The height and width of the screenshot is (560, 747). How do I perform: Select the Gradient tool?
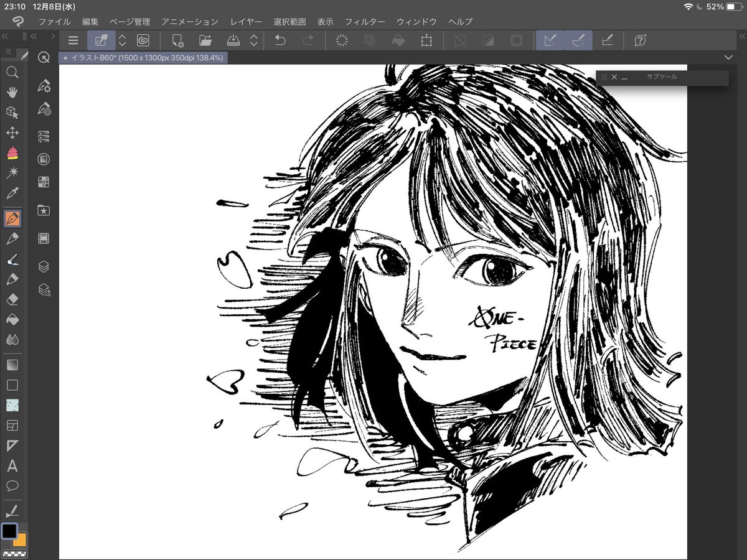(12, 365)
